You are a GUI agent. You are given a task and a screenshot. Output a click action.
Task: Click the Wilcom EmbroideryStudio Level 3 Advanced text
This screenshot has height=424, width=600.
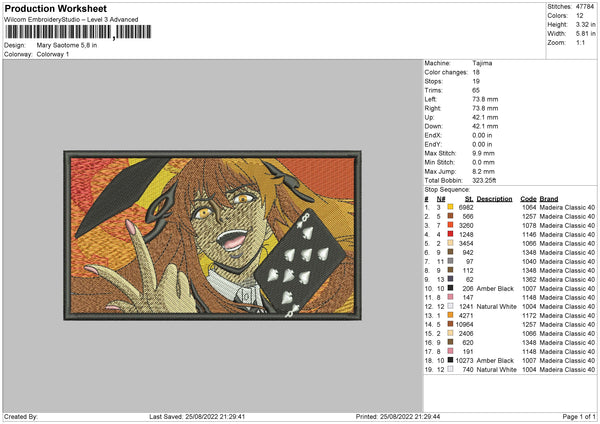[71, 20]
